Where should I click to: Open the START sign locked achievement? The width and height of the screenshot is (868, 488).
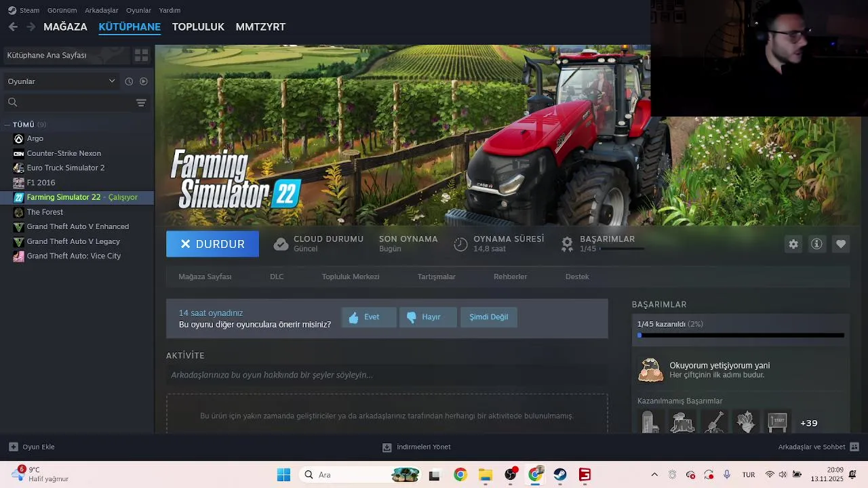(x=778, y=422)
